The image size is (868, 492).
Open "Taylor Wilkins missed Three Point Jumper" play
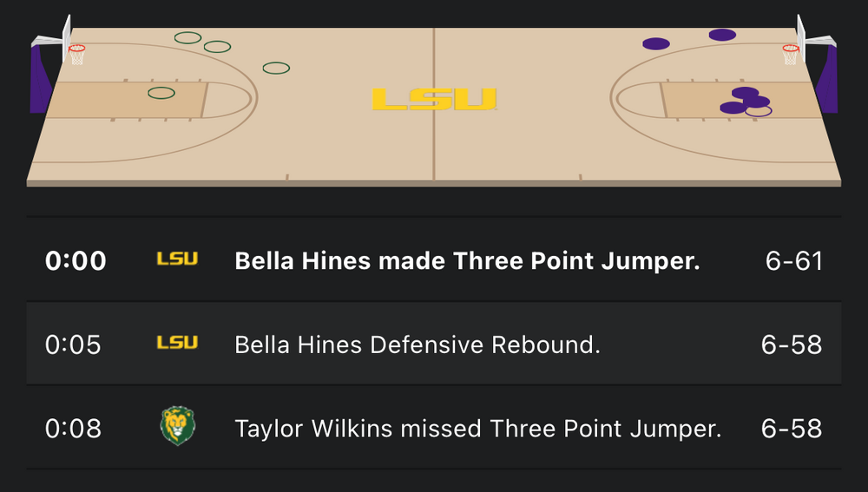pos(477,428)
